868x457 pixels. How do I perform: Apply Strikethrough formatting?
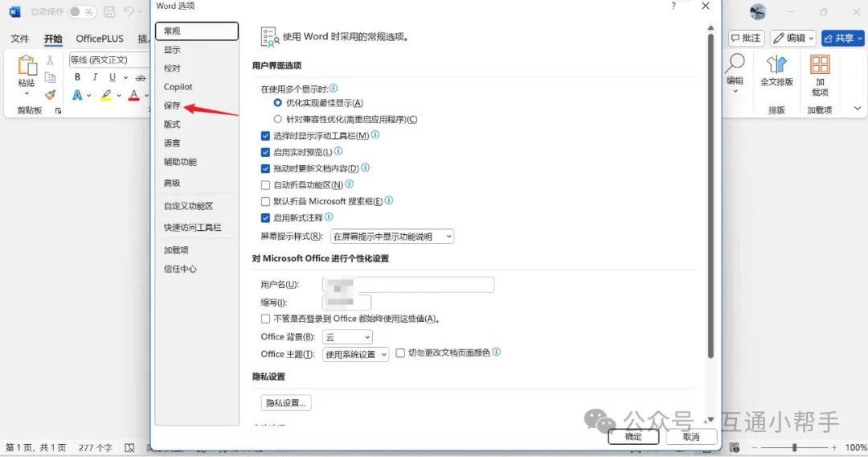(x=141, y=77)
